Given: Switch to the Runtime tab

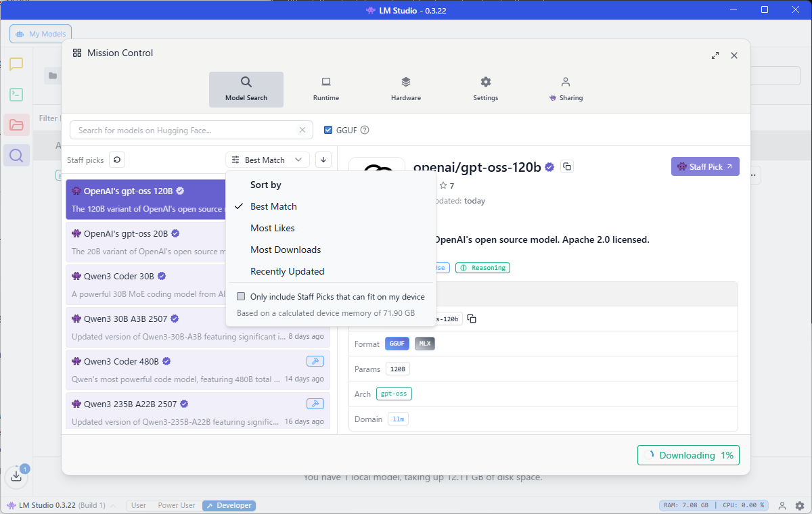Looking at the screenshot, I should click(326, 89).
